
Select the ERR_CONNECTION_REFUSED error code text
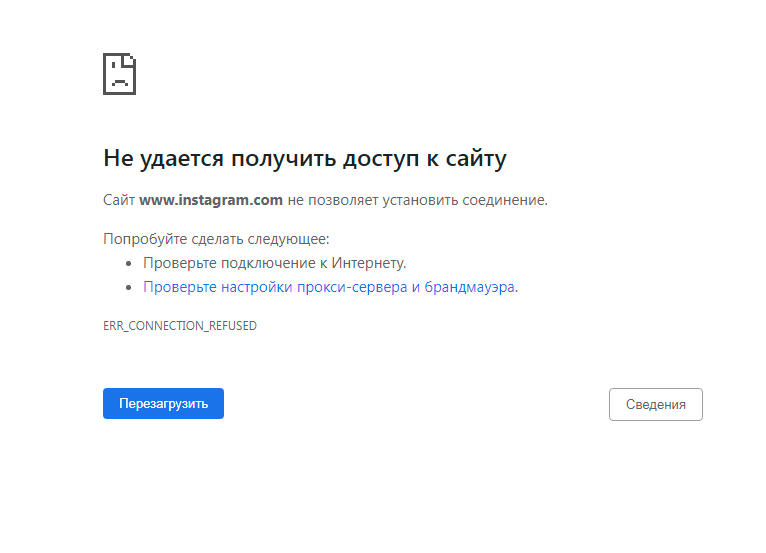pos(180,326)
